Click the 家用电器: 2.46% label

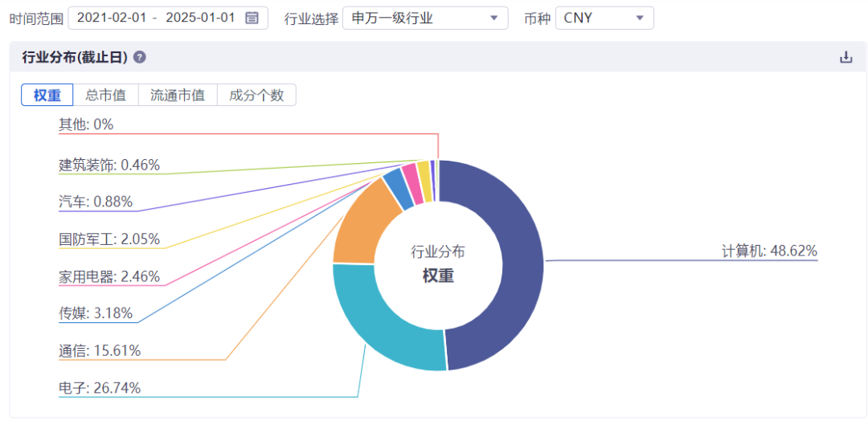point(109,276)
